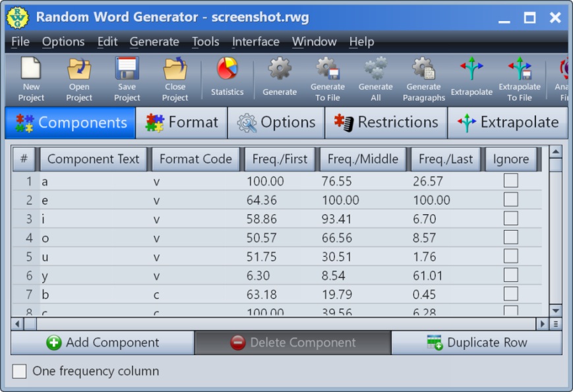The image size is (573, 392).
Task: Open the Options menu in menu bar
Action: (63, 42)
